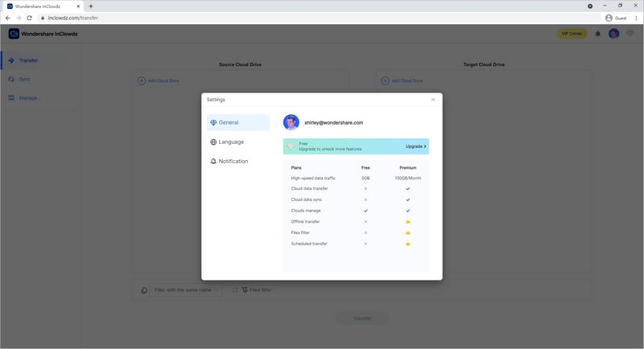This screenshot has width=644, height=349.
Task: Click the Premium column header
Action: coord(408,168)
